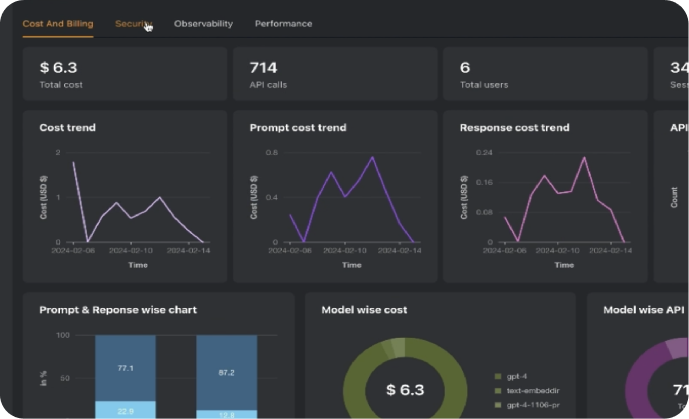Click the Prompt & Reponse wise chart title
The image size is (689, 419).
coord(118,310)
